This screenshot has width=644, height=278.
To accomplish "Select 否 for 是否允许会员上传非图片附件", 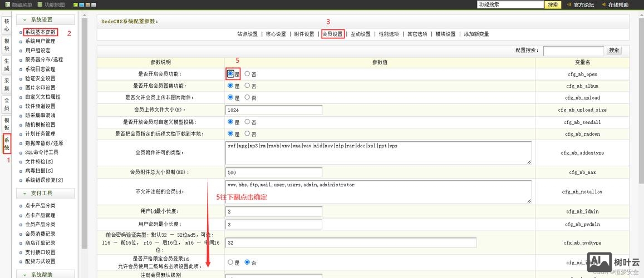I will (x=247, y=98).
